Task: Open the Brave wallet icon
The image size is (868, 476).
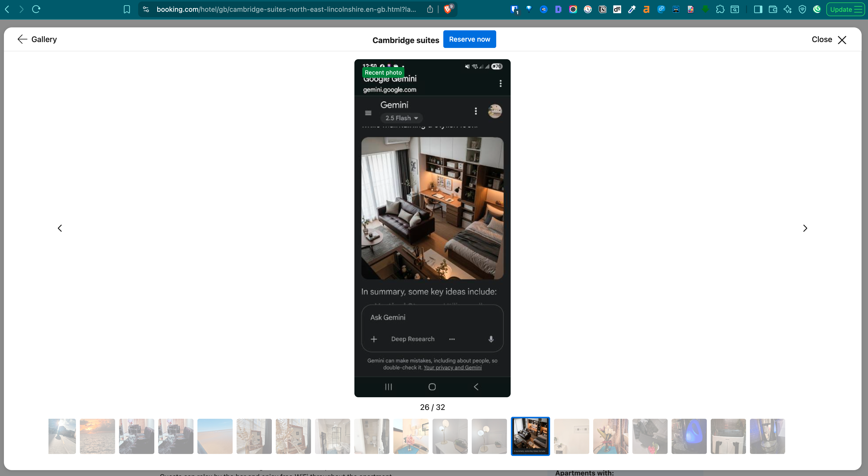Action: [x=773, y=9]
